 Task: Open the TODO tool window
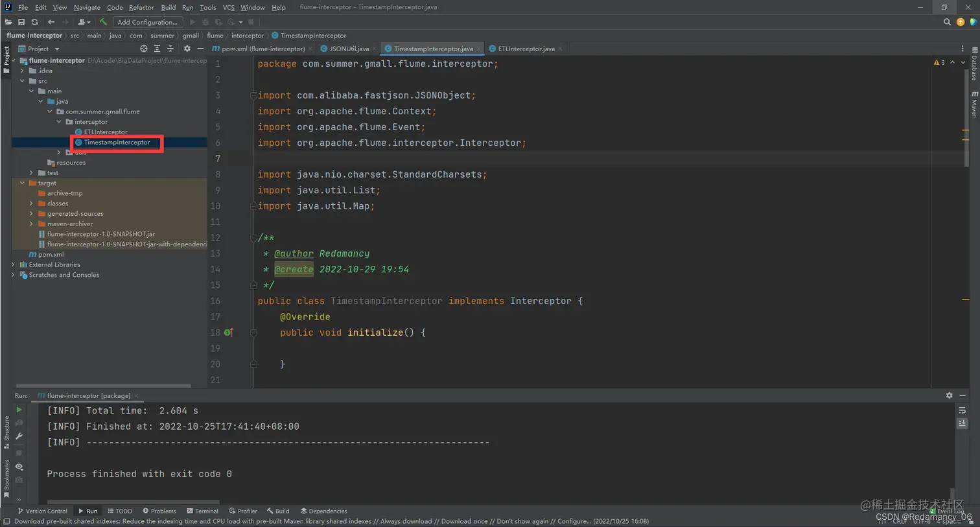click(120, 511)
